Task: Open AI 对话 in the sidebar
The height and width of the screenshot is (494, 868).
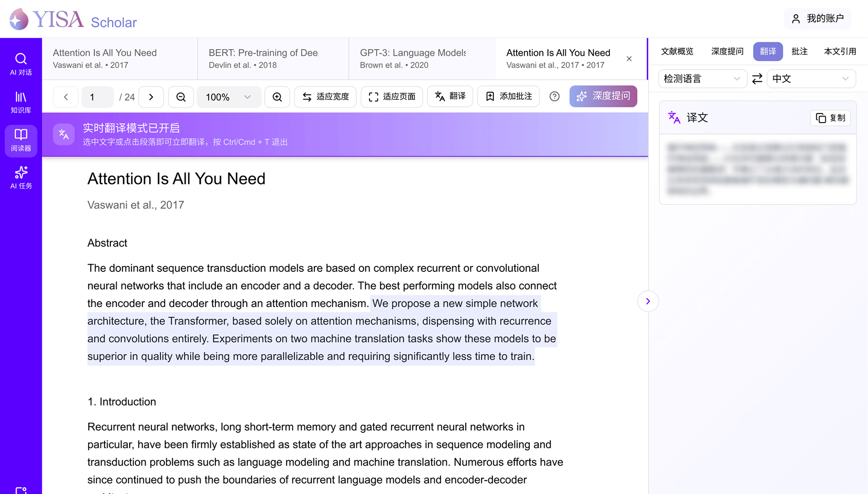Action: pyautogui.click(x=21, y=64)
